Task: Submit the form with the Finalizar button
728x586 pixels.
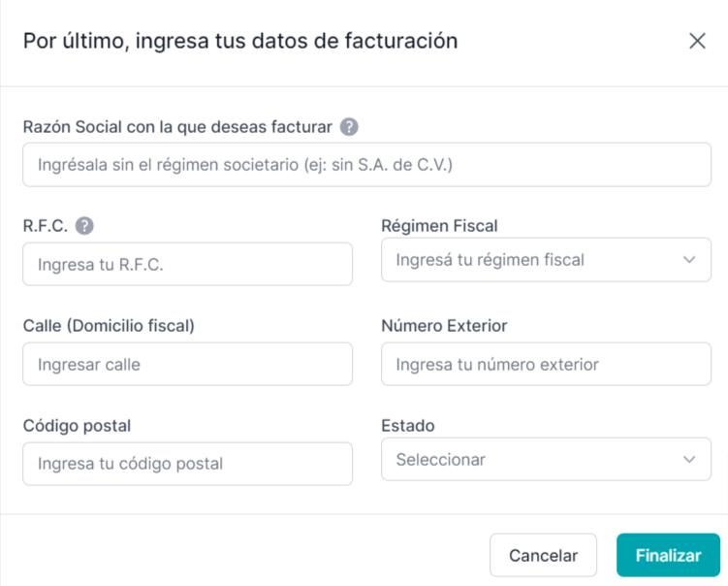Action: (x=668, y=555)
